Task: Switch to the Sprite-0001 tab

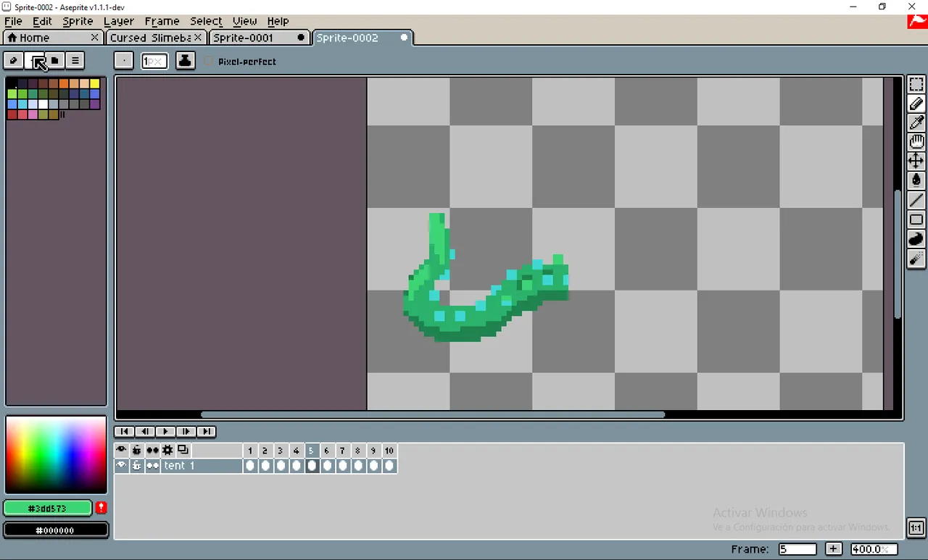Action: pos(258,38)
